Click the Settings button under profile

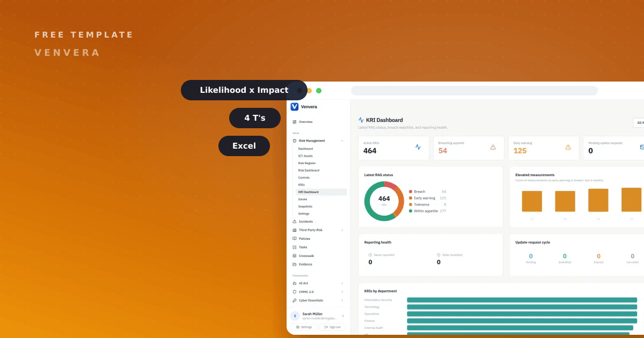(x=304, y=327)
